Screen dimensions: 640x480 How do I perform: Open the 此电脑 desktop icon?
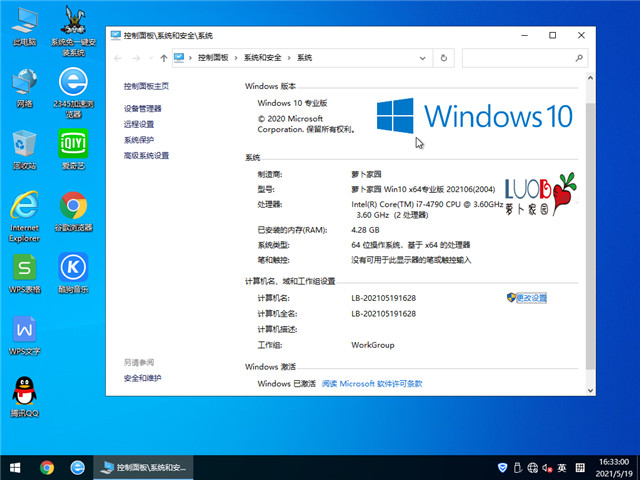(x=24, y=27)
